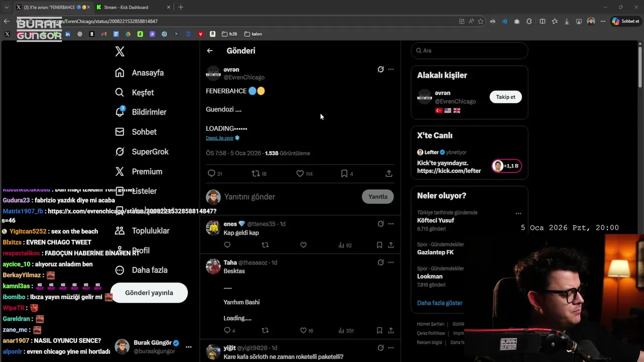This screenshot has height=362, width=644.
Task: Open Gaziantep FK trending topic
Action: (x=435, y=252)
